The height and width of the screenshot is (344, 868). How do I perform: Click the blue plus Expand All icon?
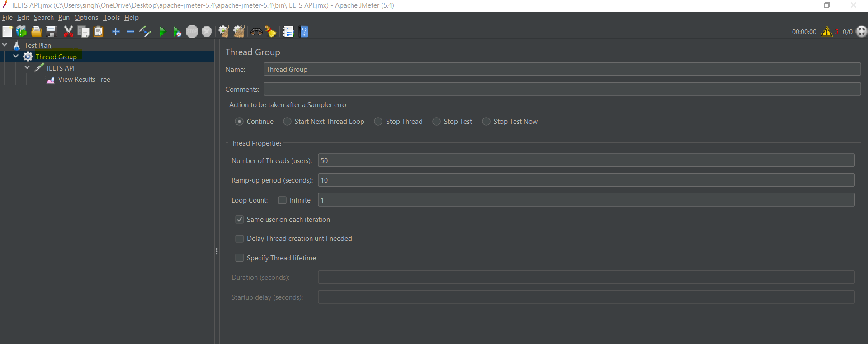pyautogui.click(x=116, y=32)
